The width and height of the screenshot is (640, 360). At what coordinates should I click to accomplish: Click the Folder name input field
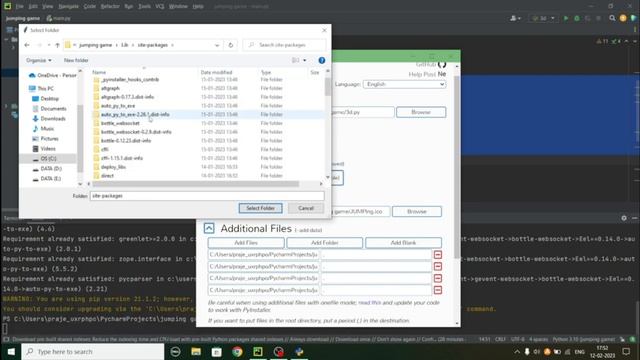click(x=207, y=196)
